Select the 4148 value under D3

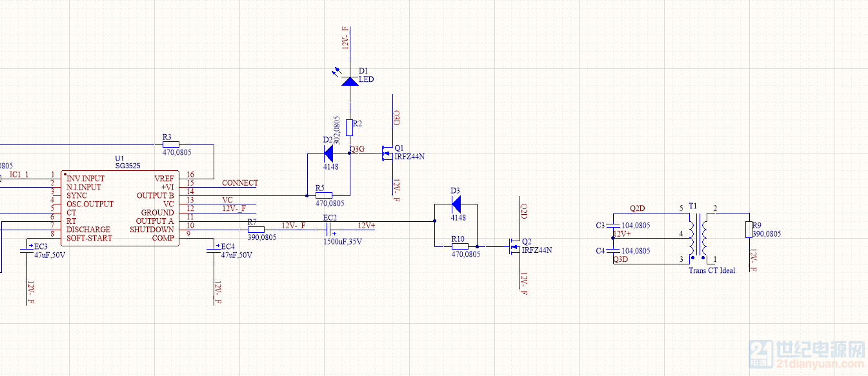point(458,217)
